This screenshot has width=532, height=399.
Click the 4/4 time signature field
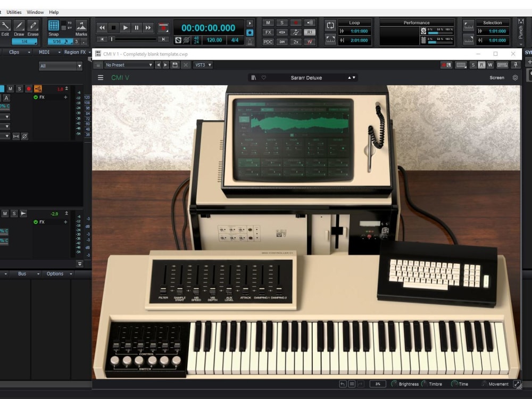(x=235, y=40)
